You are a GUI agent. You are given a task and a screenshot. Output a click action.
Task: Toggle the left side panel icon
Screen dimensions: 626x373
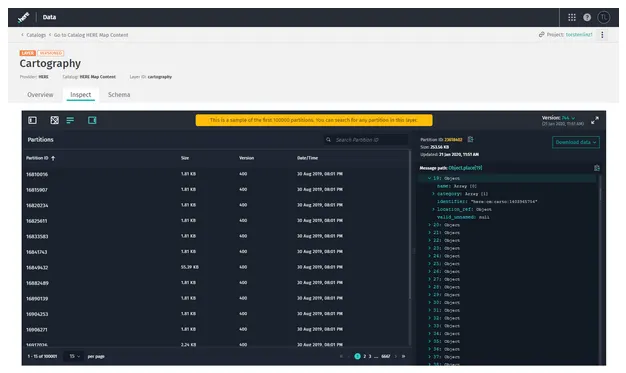pos(32,120)
